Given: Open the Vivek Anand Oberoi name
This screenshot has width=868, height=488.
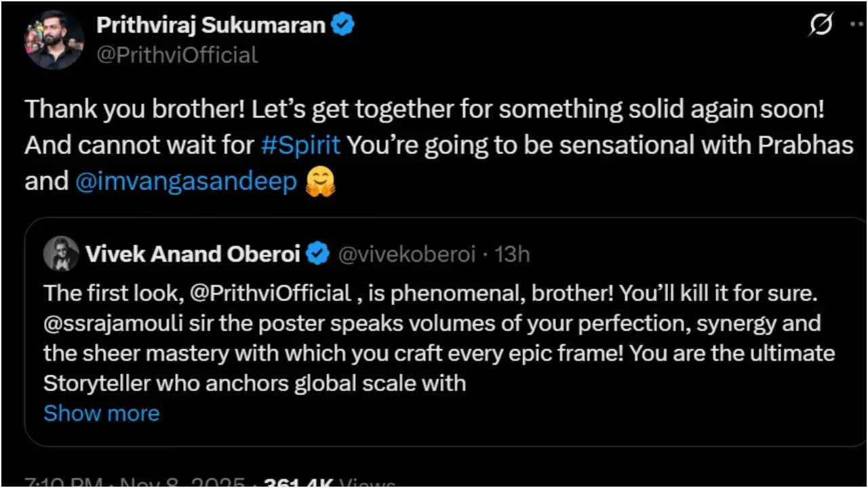Looking at the screenshot, I should point(193,254).
